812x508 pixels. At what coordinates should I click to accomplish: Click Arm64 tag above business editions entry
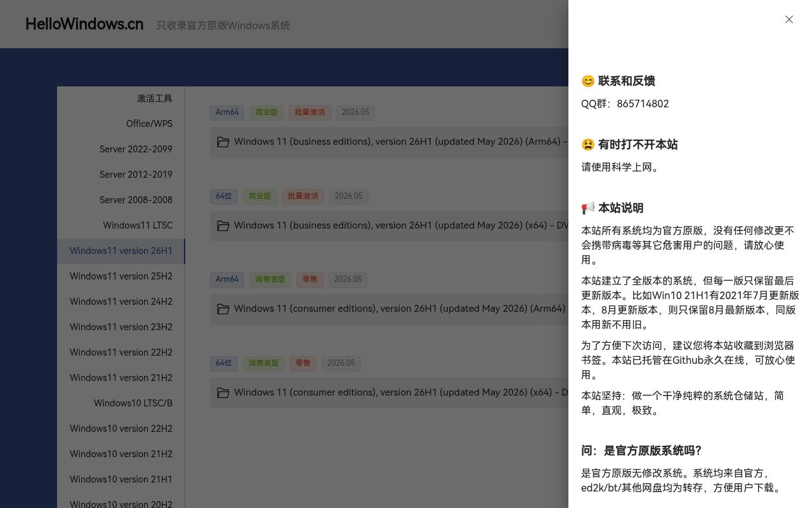[227, 112]
